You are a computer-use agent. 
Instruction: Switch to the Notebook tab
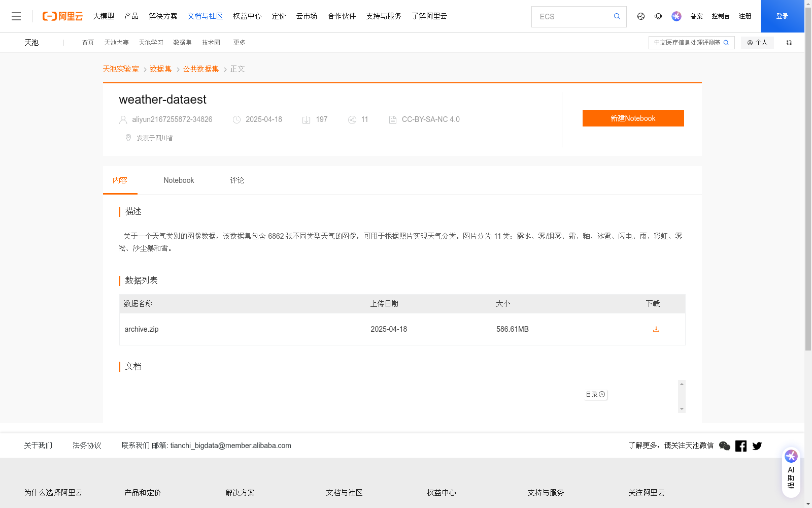click(x=179, y=180)
